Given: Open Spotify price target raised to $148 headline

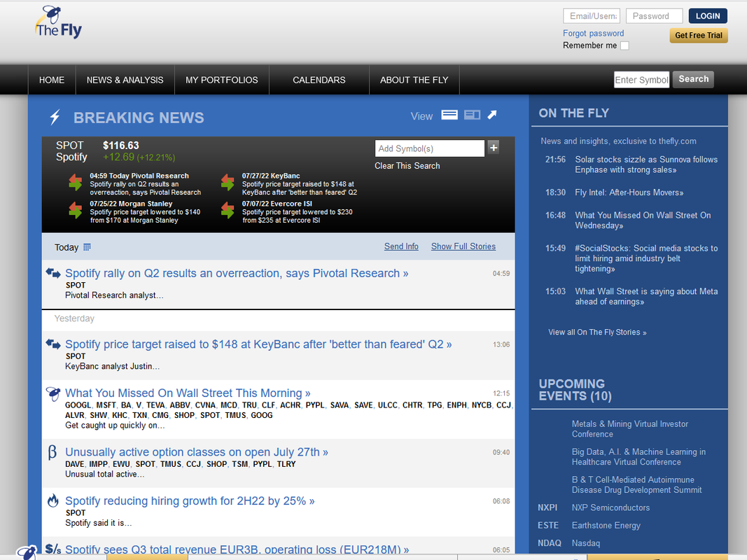Looking at the screenshot, I should pyautogui.click(x=259, y=344).
